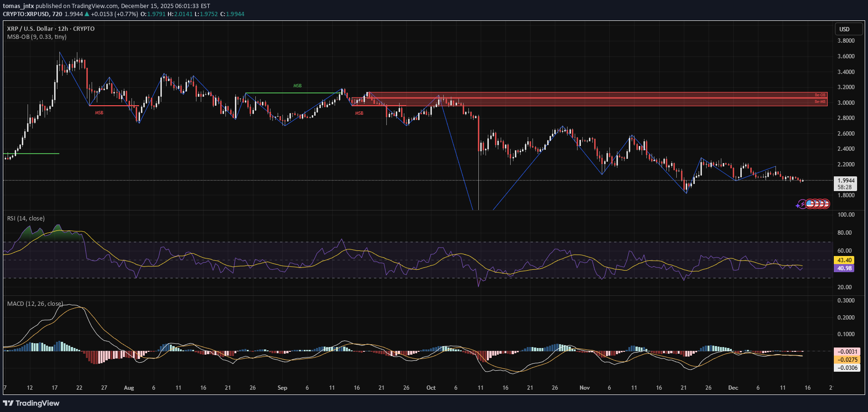
Task: Click the tomas_jntx author name
Action: click(18, 6)
